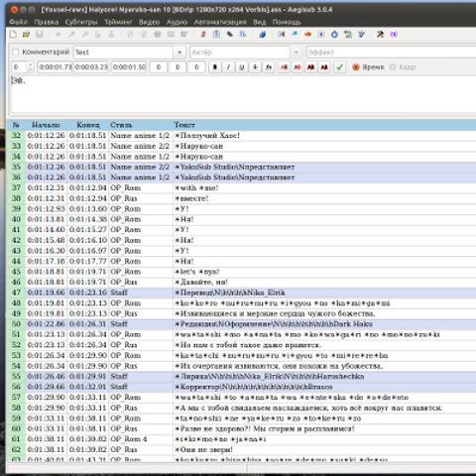Open the Автоматизация menu

(220, 22)
